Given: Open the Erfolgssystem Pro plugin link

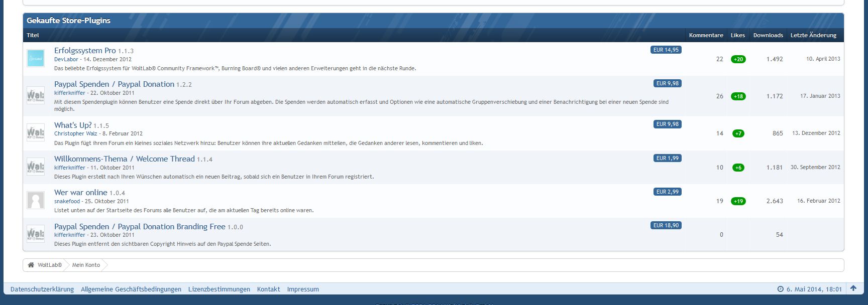Looking at the screenshot, I should [x=85, y=51].
